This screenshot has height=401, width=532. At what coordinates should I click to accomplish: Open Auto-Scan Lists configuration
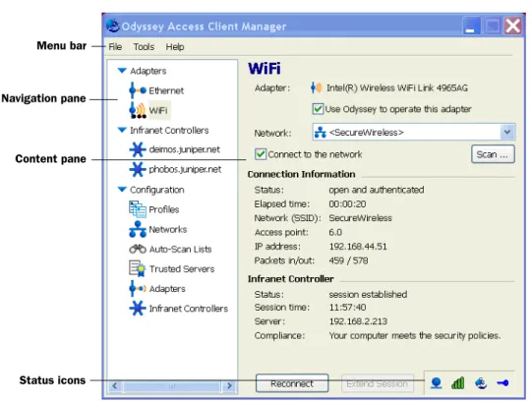coord(181,249)
